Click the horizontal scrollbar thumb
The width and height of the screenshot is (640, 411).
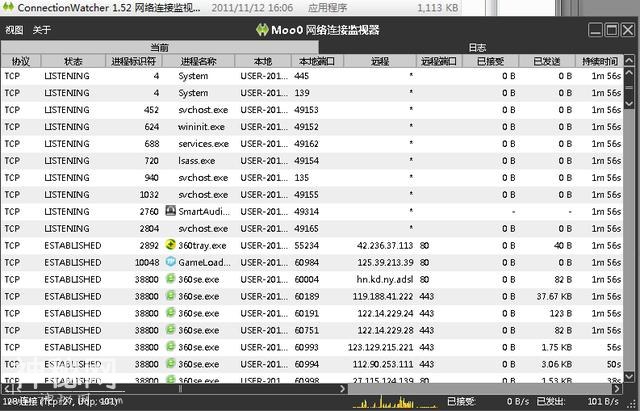coord(180,389)
